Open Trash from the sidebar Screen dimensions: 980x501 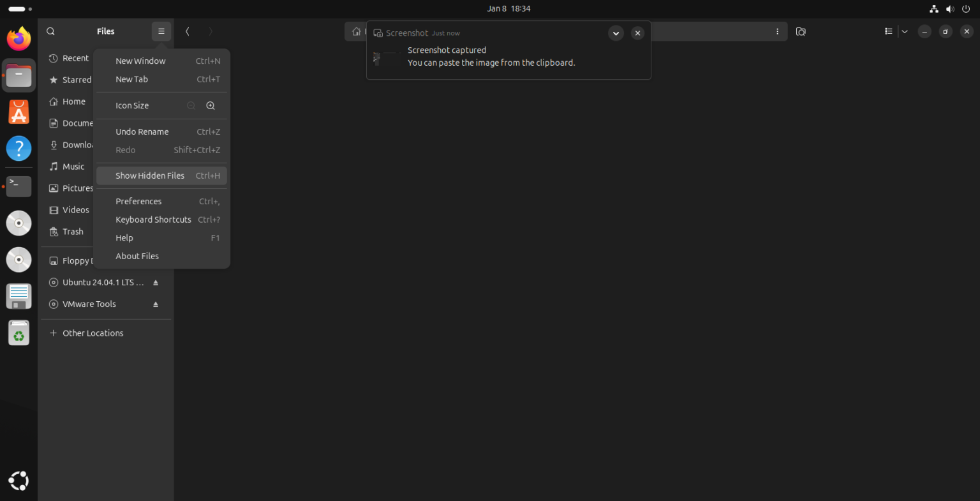point(72,231)
